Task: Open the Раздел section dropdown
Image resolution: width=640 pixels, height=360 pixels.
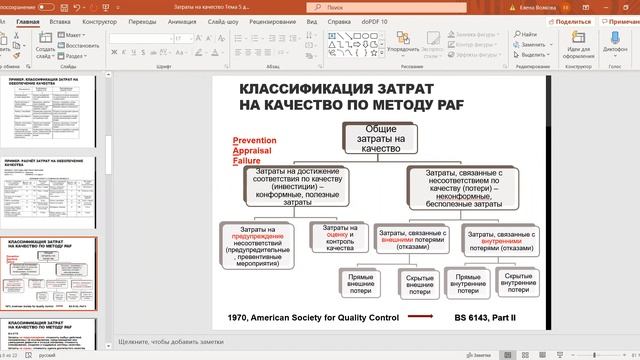Action: [x=72, y=56]
